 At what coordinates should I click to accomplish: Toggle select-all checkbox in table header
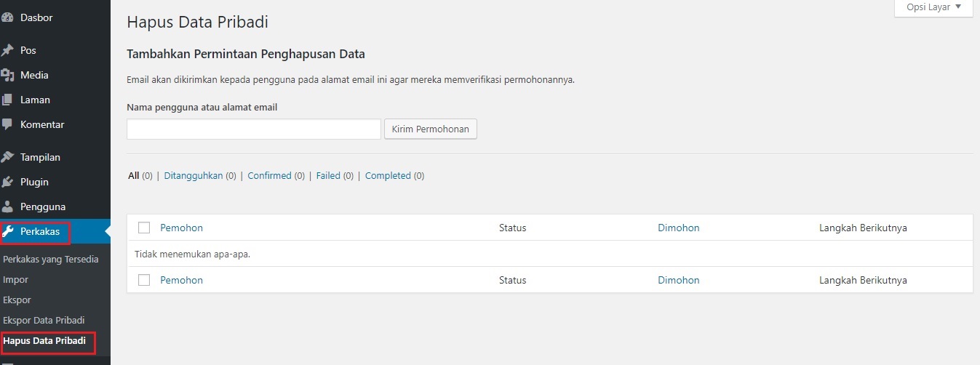(144, 228)
